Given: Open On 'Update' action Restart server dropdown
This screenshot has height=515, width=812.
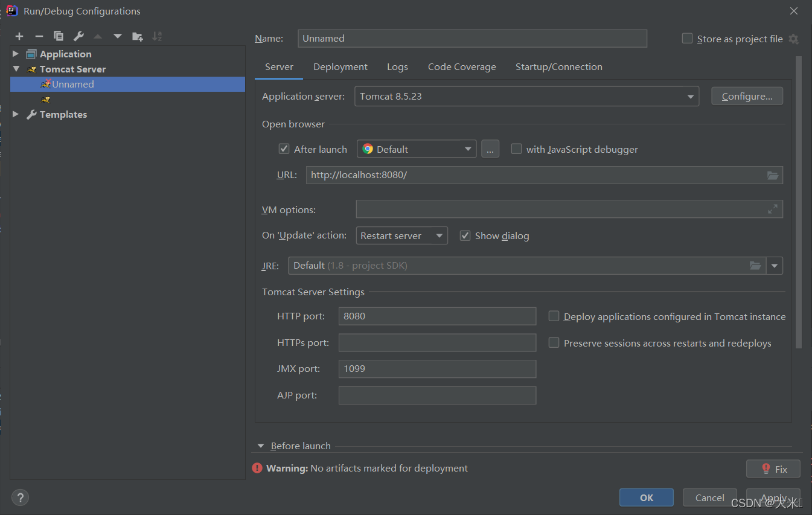Looking at the screenshot, I should pos(402,235).
